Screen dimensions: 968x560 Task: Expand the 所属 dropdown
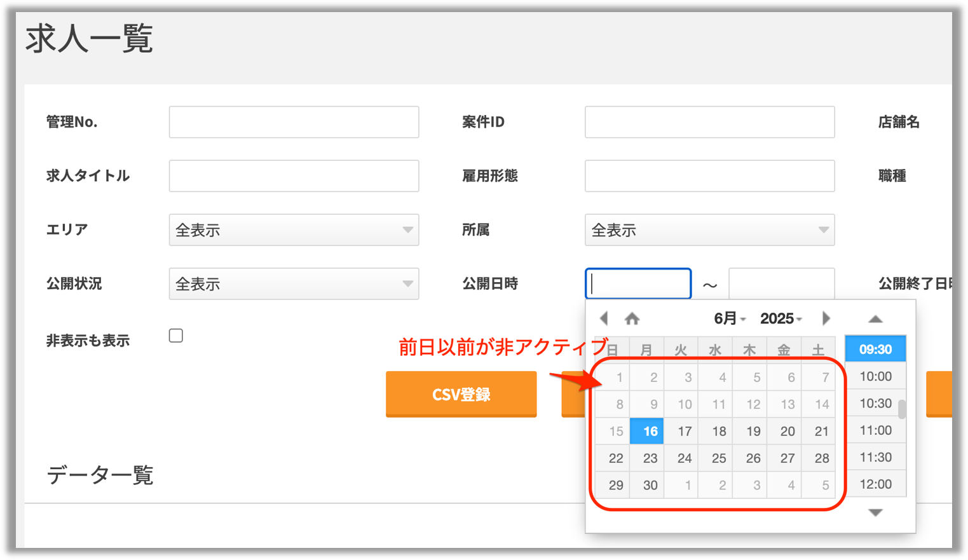click(709, 230)
